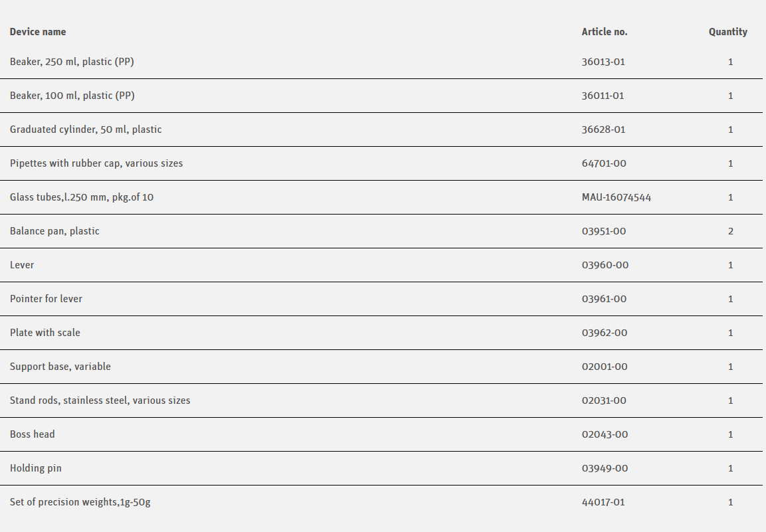Click Support base, variable

pyautogui.click(x=60, y=367)
